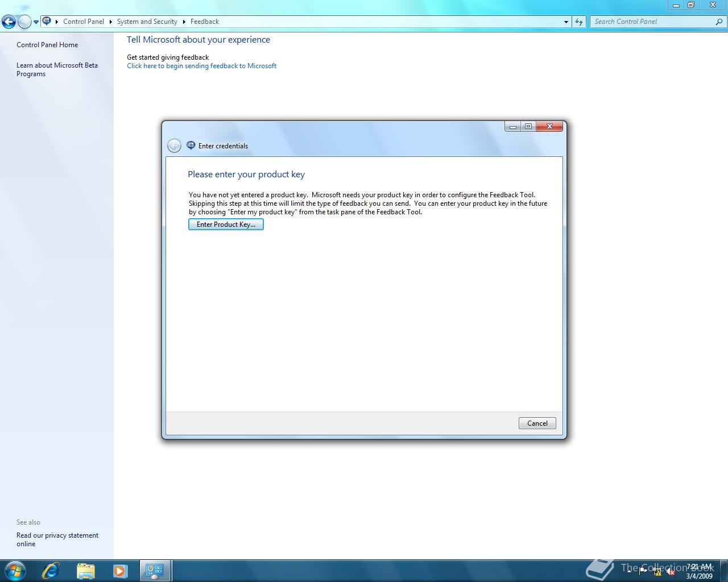Click the 'See also' label
The width and height of the screenshot is (728, 582).
[28, 522]
